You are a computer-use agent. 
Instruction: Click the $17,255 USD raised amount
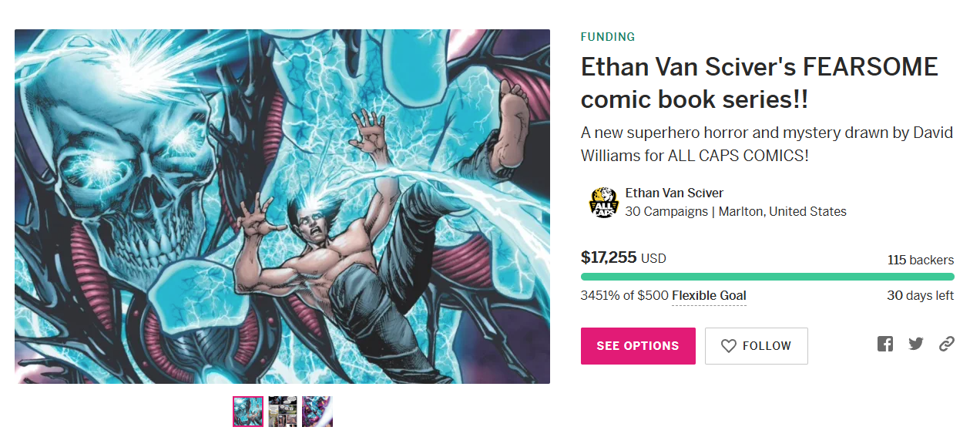tap(623, 257)
